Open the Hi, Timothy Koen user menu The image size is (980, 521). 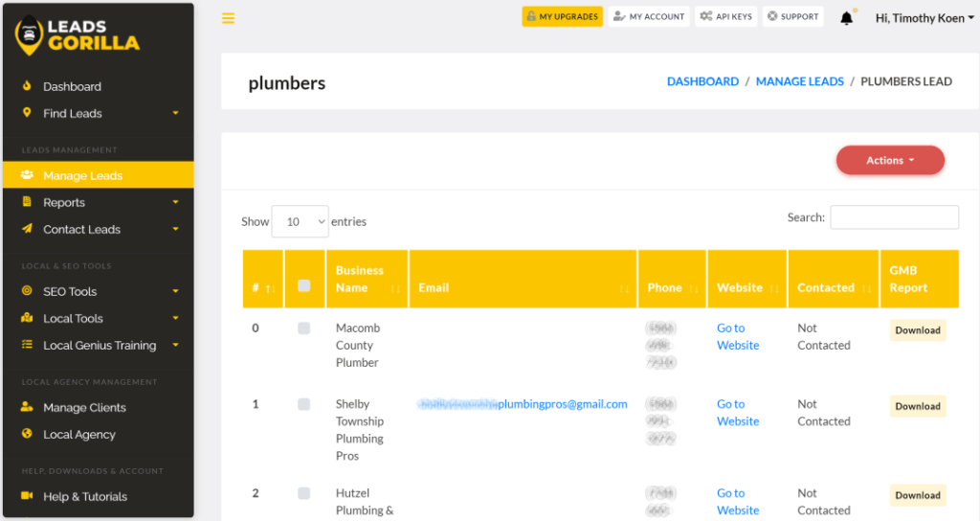click(924, 18)
